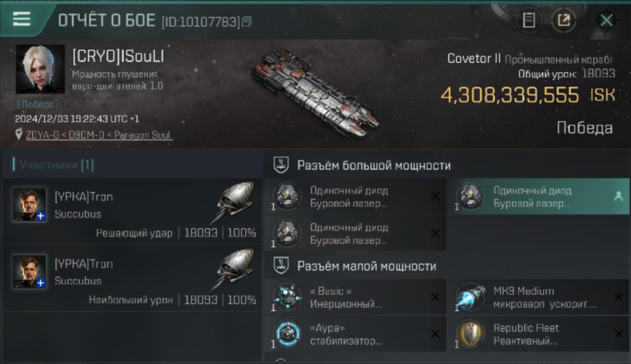The image size is (631, 364).
Task: Close the battle report window
Action: coord(606,20)
